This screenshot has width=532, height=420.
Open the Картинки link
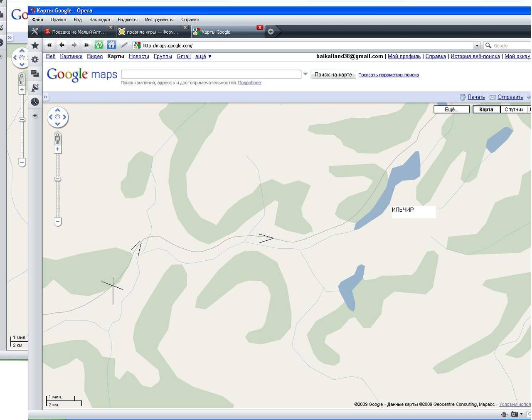pos(71,56)
